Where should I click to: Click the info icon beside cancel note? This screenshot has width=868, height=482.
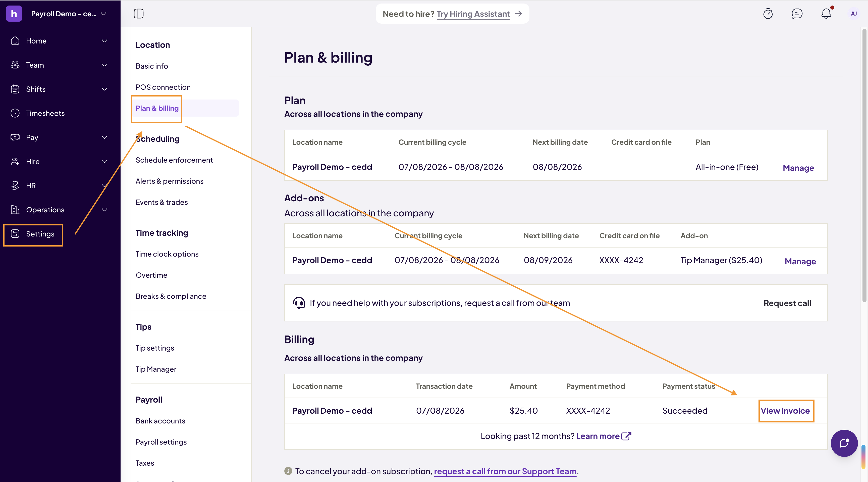[x=288, y=471]
